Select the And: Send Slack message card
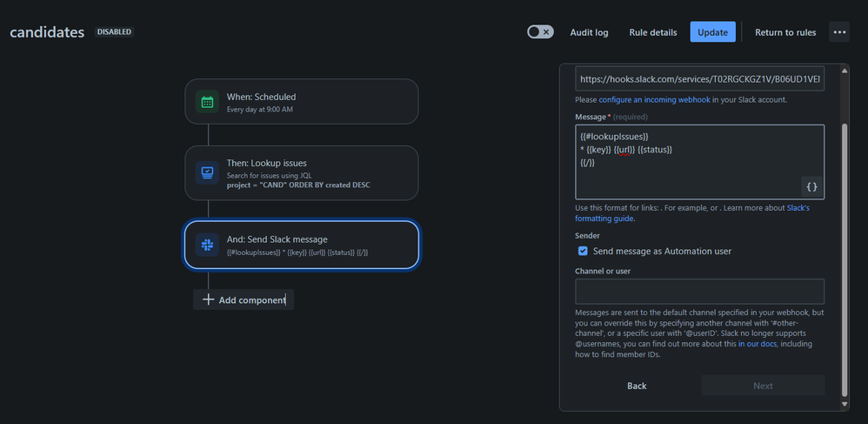The height and width of the screenshot is (424, 868). [x=302, y=245]
